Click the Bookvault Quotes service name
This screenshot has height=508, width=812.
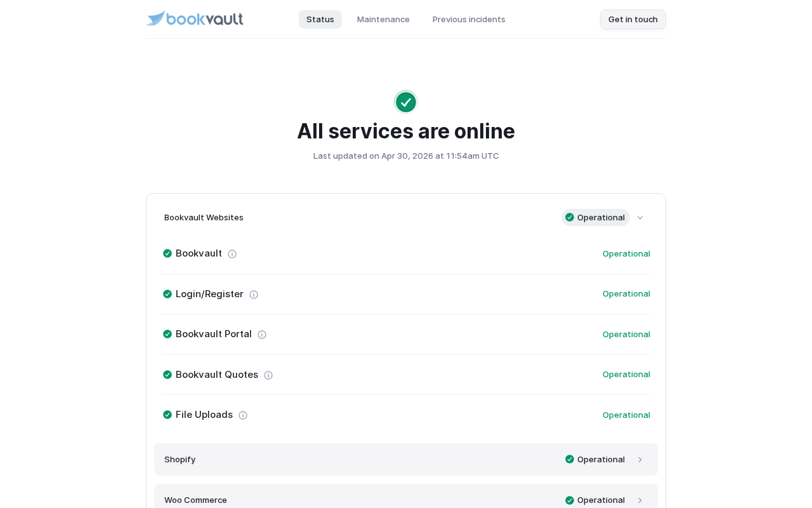click(217, 375)
